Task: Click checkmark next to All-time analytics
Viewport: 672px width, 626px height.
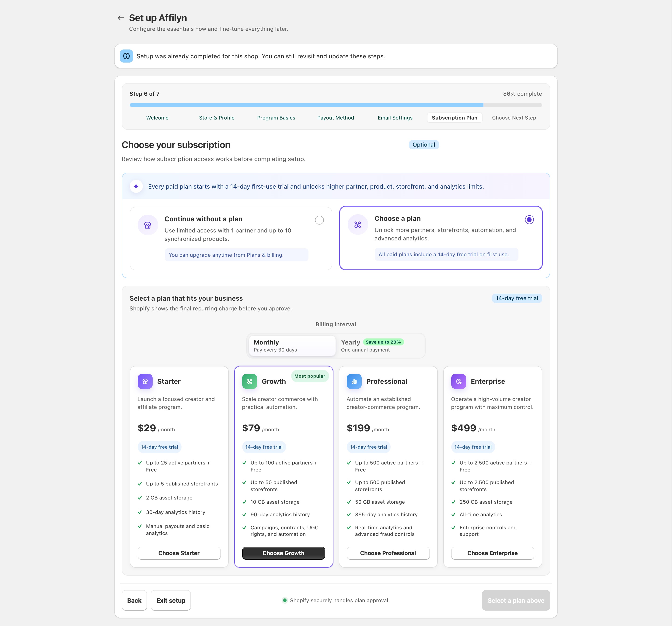Action: pyautogui.click(x=453, y=514)
